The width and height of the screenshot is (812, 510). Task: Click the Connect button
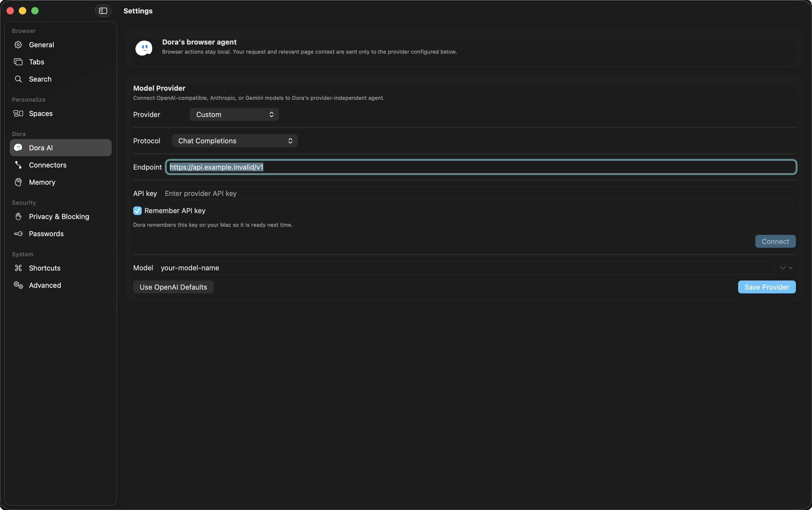775,242
